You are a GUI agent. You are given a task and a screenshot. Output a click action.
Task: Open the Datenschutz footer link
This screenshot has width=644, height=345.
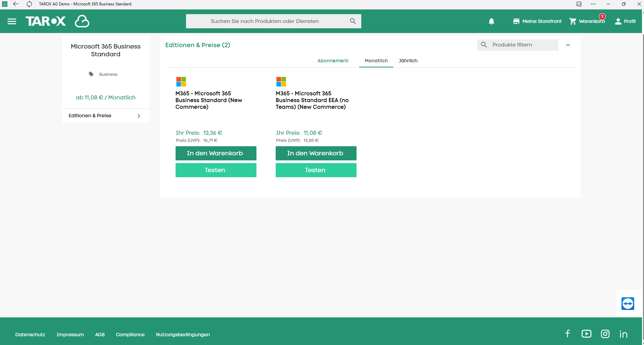pos(30,335)
